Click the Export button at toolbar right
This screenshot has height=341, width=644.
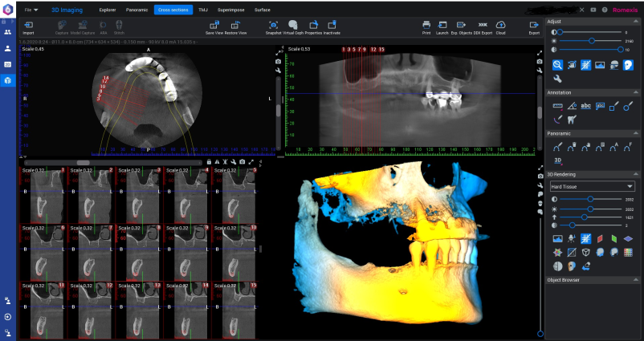534,27
